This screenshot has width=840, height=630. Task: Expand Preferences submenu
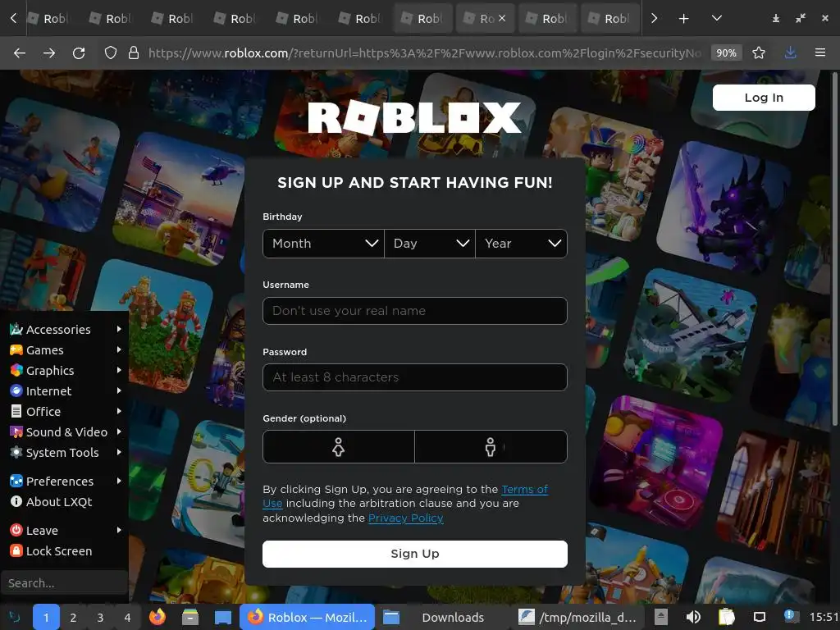click(x=64, y=481)
